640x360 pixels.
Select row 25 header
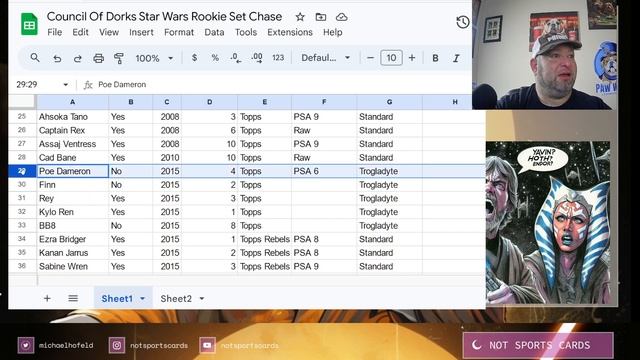click(x=22, y=117)
